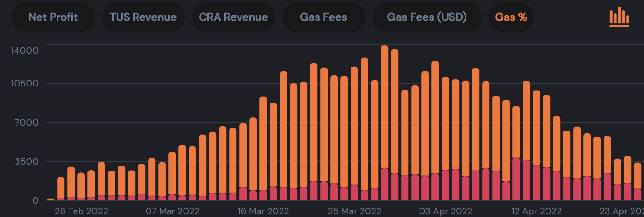The height and width of the screenshot is (217, 644).
Task: Click the 16 Mar 2022 axis label
Action: click(262, 211)
